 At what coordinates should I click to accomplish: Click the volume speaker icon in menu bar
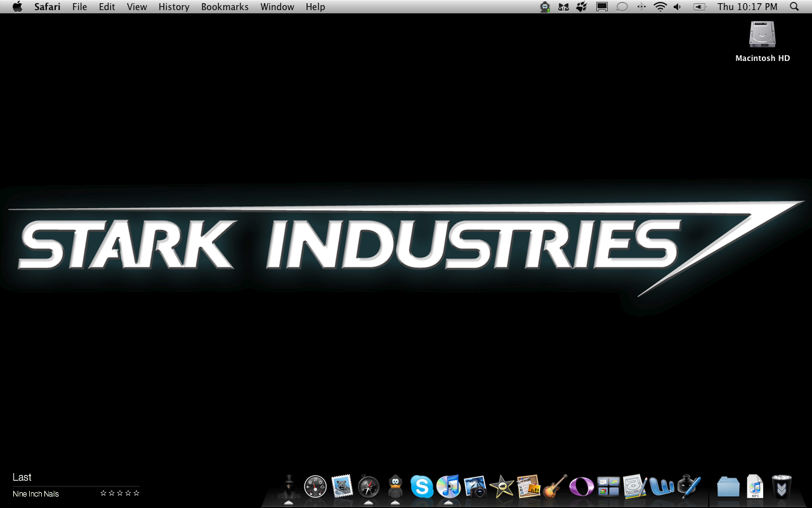pyautogui.click(x=678, y=7)
